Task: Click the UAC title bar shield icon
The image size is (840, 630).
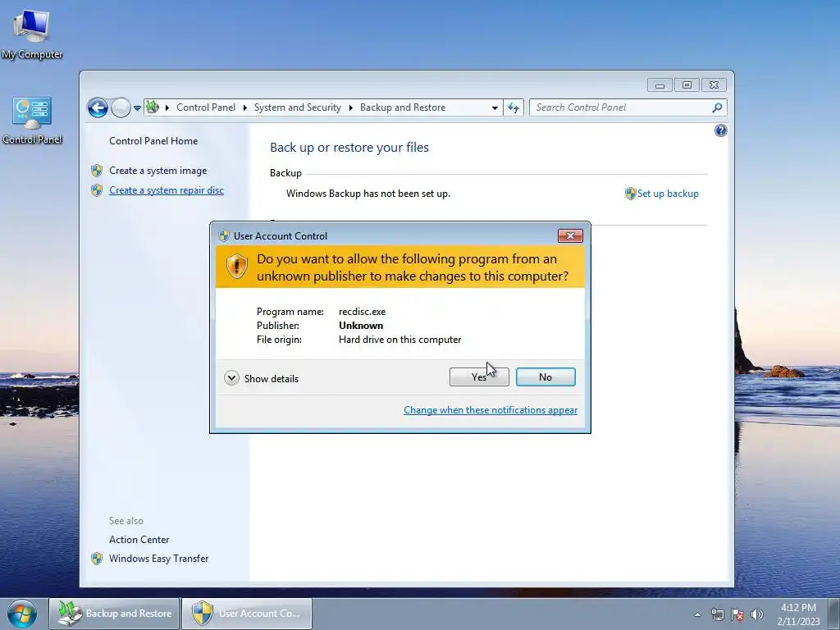Action: pos(224,235)
